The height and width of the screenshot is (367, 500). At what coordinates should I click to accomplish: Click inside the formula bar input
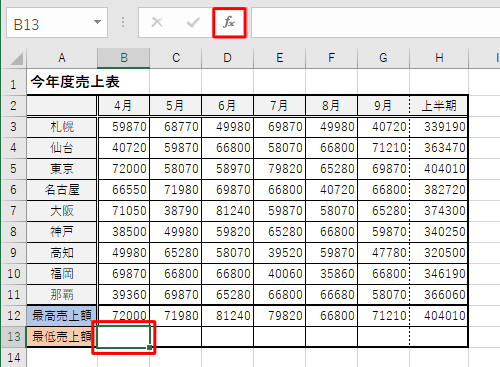click(x=376, y=23)
